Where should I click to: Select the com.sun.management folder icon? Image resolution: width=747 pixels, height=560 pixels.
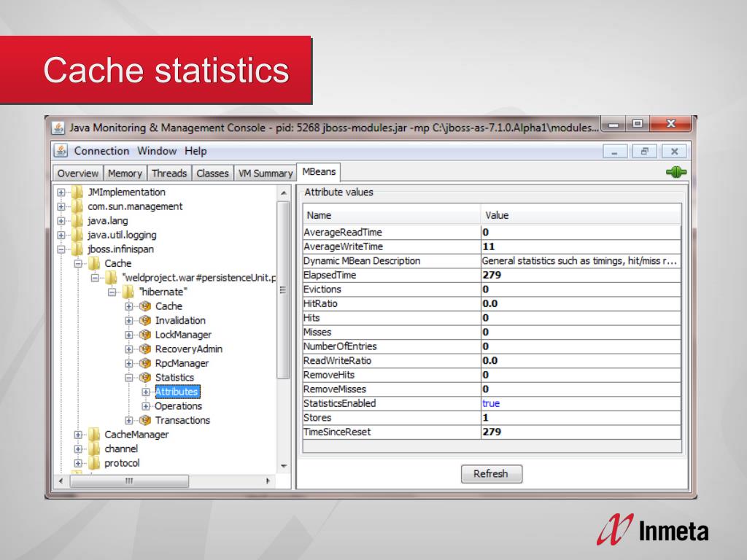click(77, 206)
